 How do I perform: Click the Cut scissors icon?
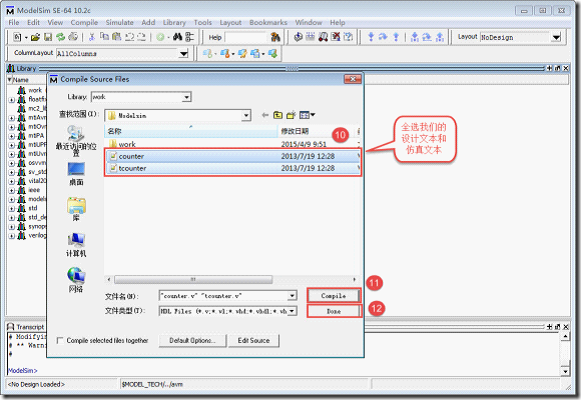[92, 37]
